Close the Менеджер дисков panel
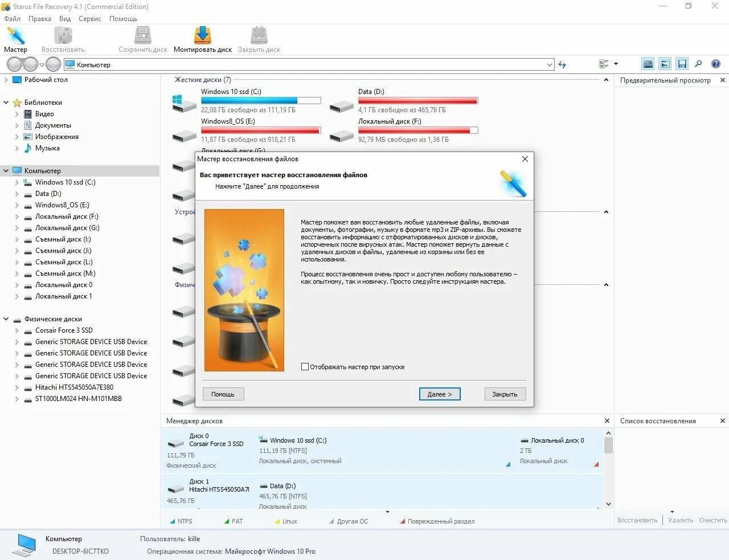The height and width of the screenshot is (560, 729). click(607, 421)
